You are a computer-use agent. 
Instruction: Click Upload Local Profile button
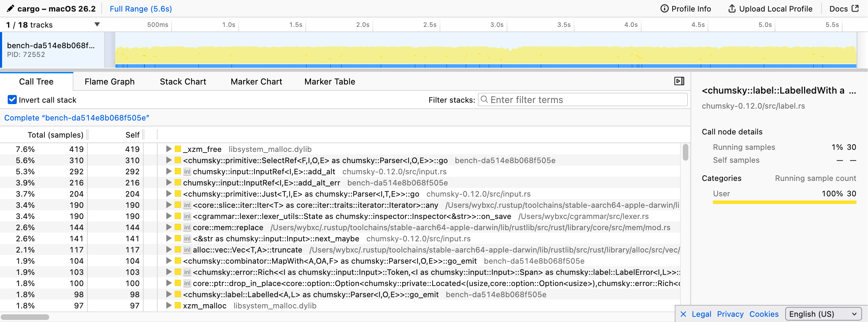(770, 9)
